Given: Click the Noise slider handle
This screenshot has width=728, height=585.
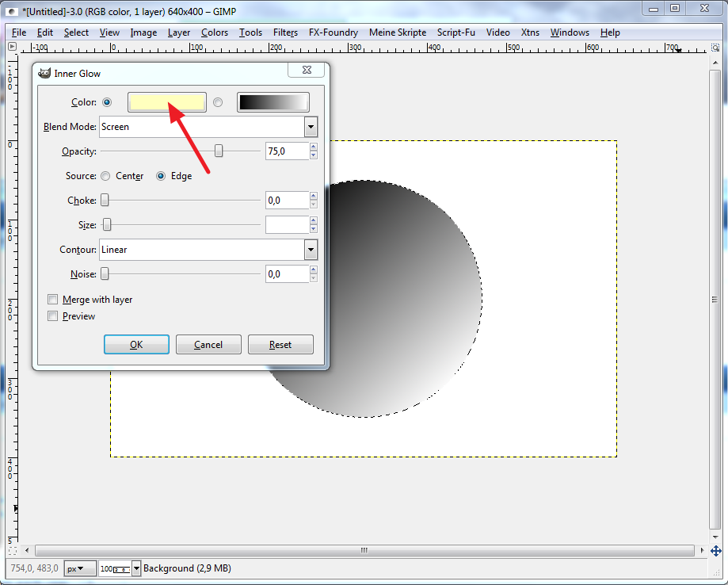Looking at the screenshot, I should point(105,273).
